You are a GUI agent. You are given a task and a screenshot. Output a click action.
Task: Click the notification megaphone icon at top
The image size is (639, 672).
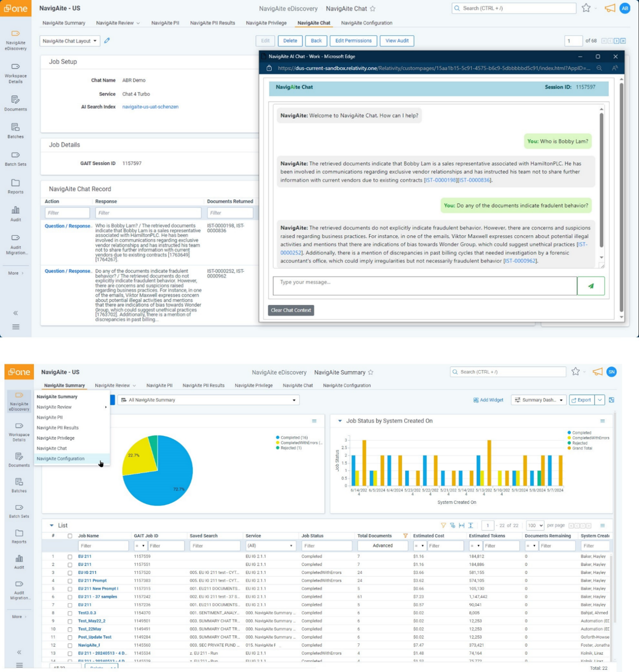(610, 8)
